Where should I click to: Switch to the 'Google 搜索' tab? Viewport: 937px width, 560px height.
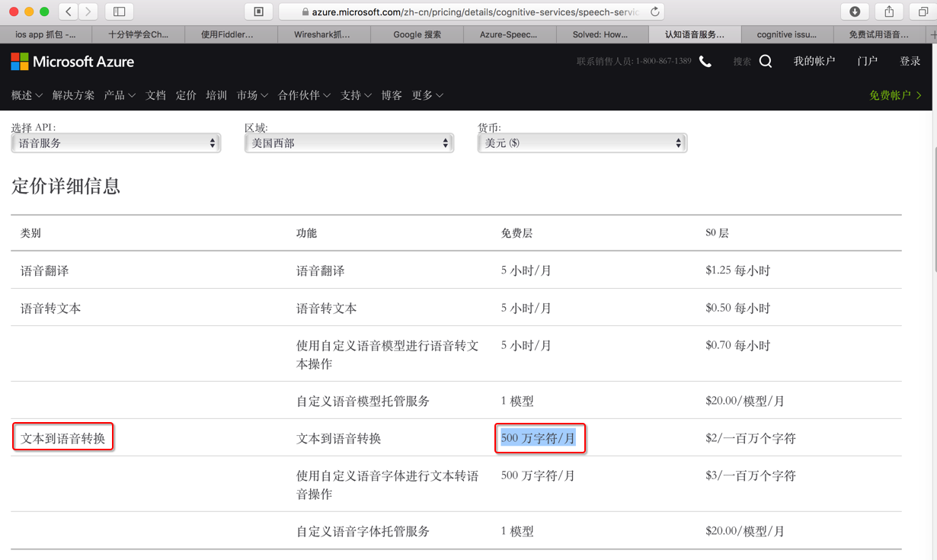[417, 34]
